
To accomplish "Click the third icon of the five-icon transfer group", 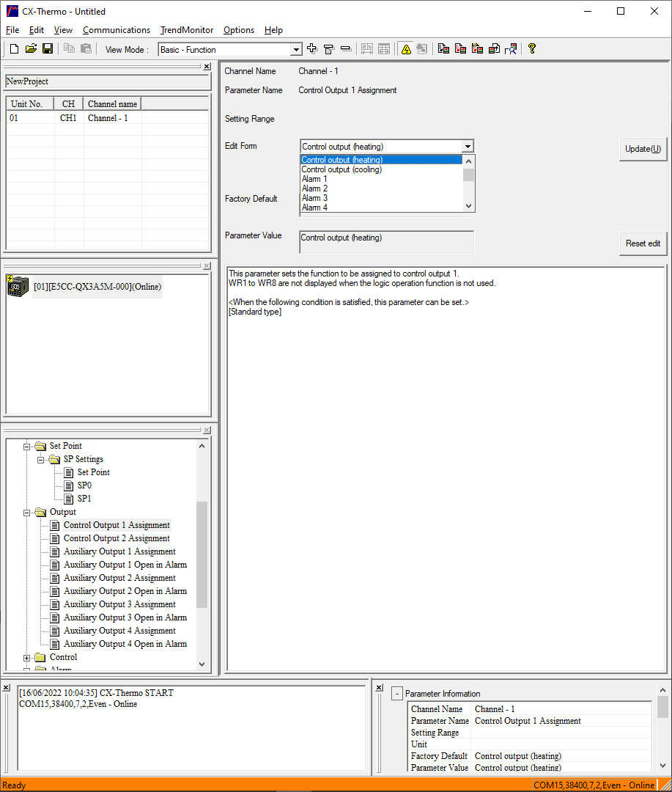I will (477, 49).
